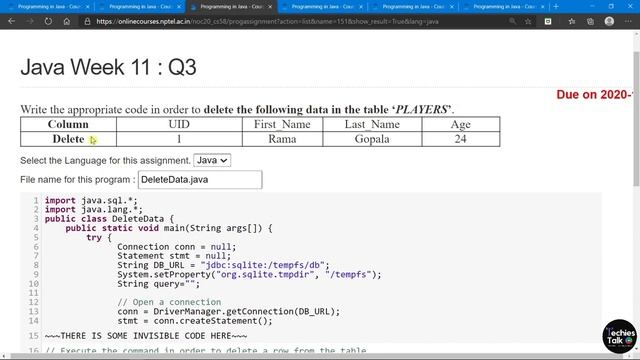This screenshot has height=360, width=640.
Task: Open the favorites list
Action: 571,21
